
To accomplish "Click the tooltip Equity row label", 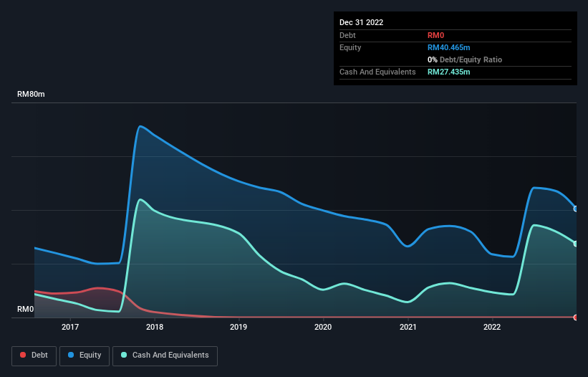I will pos(350,47).
